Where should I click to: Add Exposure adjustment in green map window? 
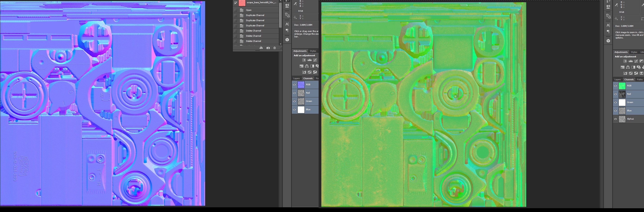[642, 61]
